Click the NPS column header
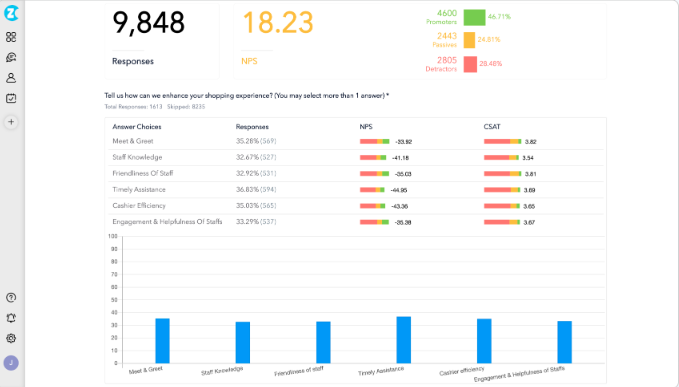The image size is (679, 387). pos(366,127)
